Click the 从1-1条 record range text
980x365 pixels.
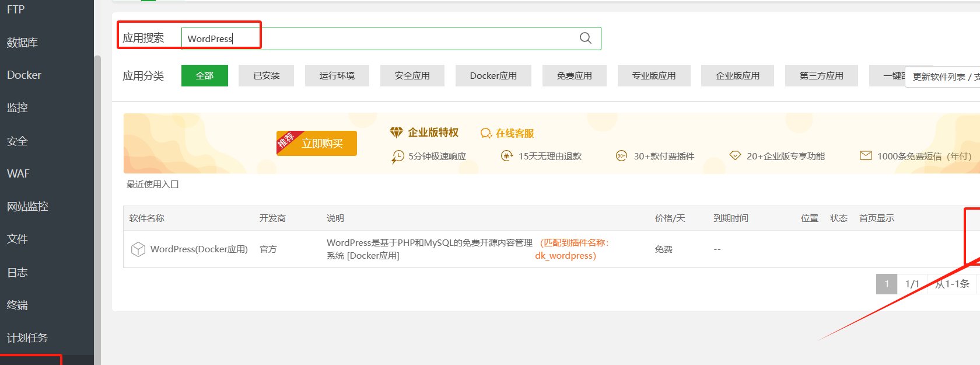point(952,284)
